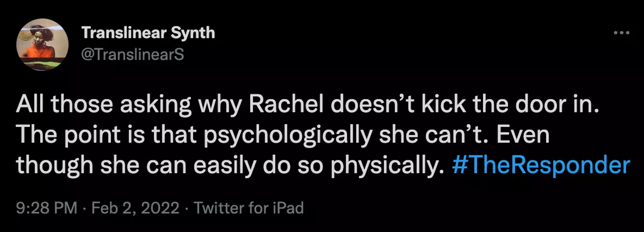This screenshot has width=644, height=232.
Task: Click the "Twitter for iPad" source label
Action: coord(249,208)
